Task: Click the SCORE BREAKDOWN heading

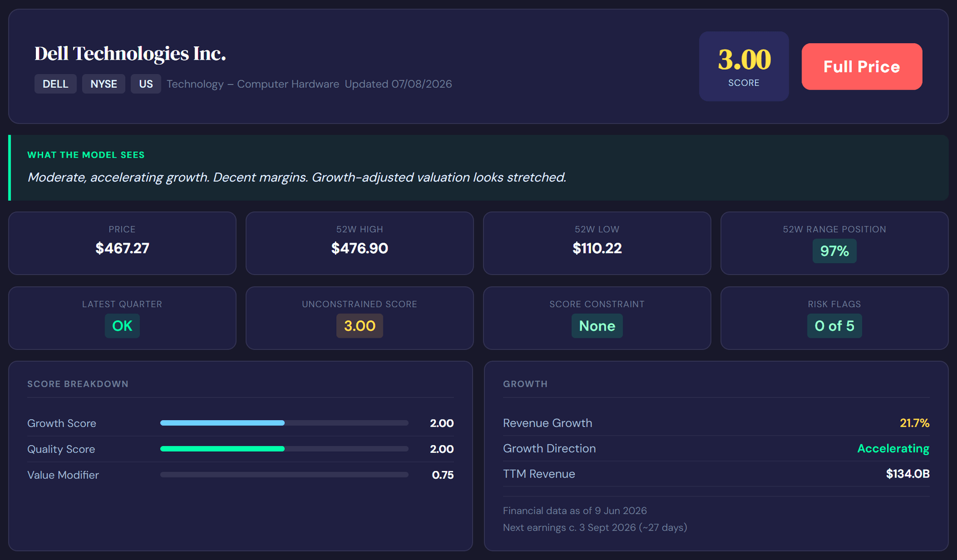Action: pos(78,384)
